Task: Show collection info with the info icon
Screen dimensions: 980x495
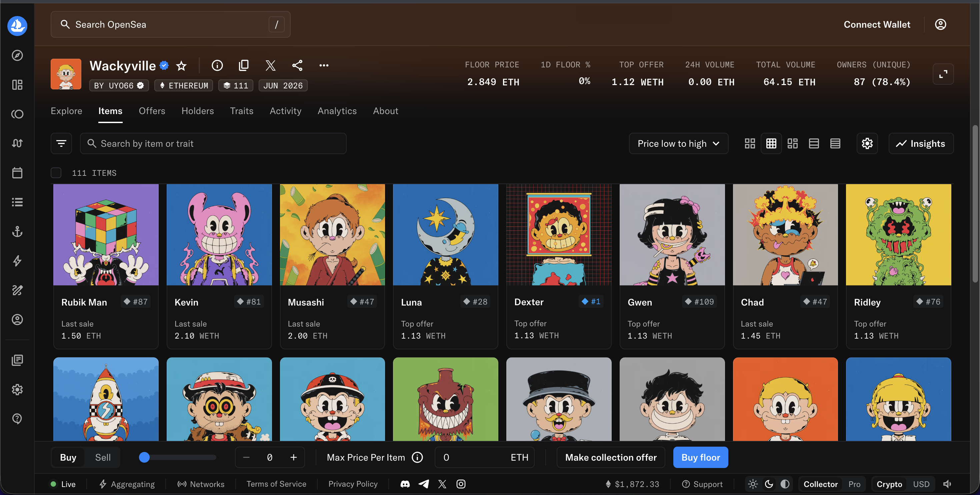Action: [x=217, y=65]
